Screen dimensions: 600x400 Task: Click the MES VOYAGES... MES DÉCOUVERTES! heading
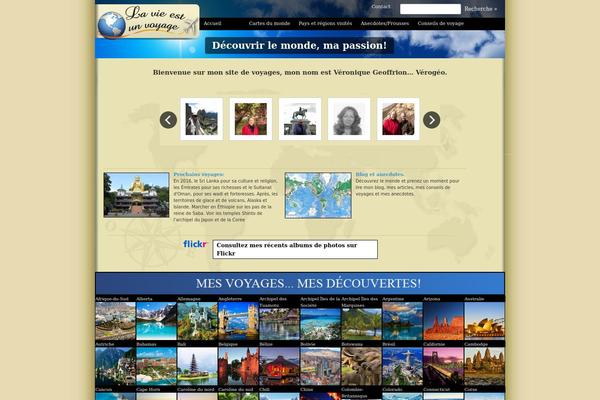click(x=308, y=284)
